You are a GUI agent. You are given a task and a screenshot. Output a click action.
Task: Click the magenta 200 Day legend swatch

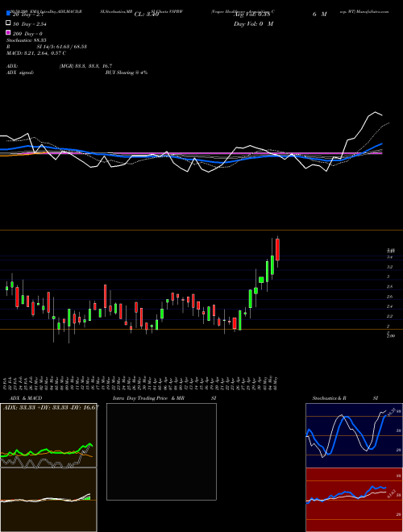tap(8, 33)
